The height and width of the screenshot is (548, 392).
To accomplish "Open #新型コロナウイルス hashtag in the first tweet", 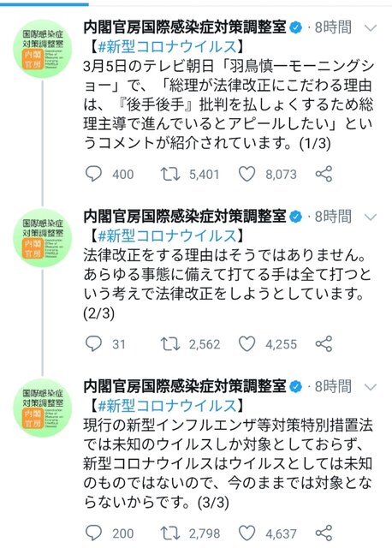I will tap(168, 46).
